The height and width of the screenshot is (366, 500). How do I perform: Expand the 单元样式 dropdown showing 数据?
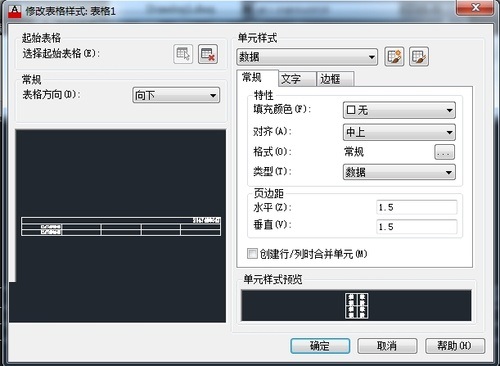[x=307, y=57]
